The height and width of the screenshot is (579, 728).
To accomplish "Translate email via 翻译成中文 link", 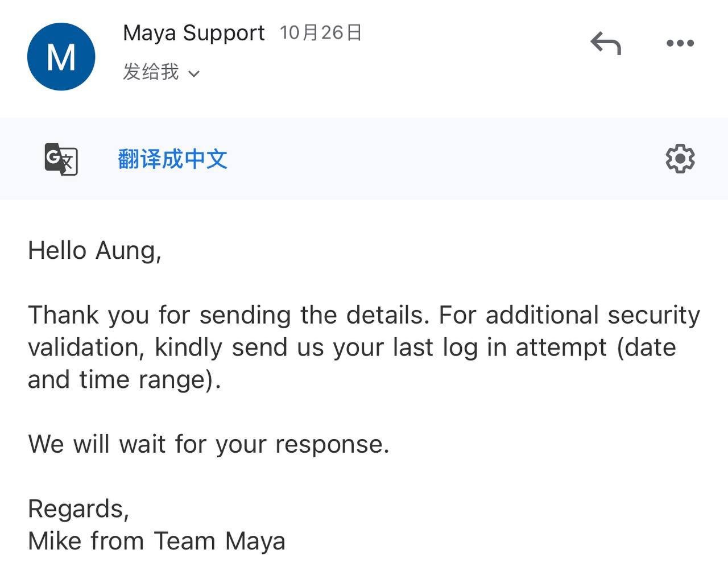I will (172, 159).
